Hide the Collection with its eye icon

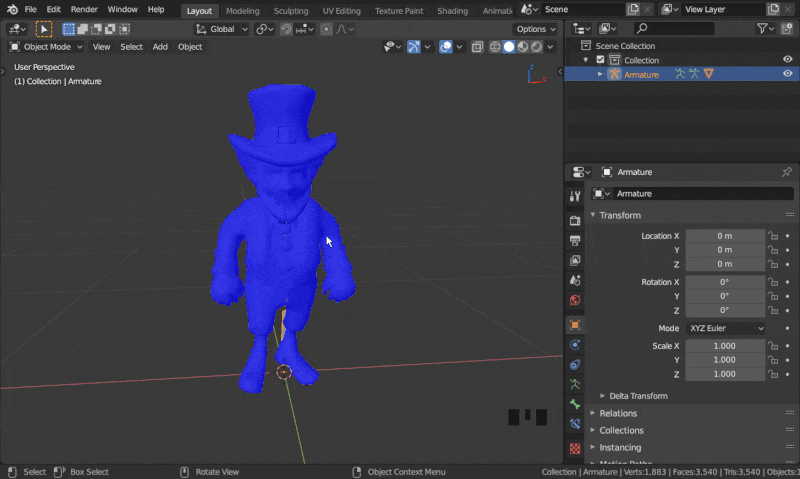click(787, 59)
